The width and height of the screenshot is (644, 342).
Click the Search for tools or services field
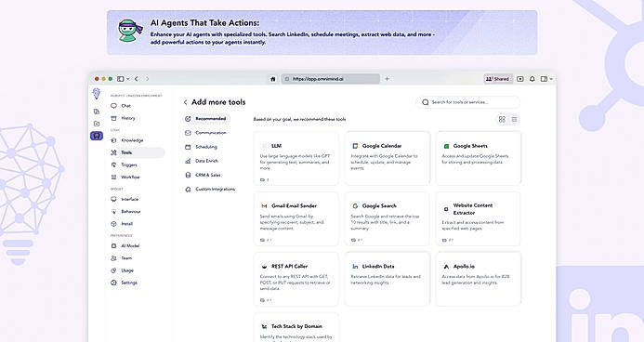tap(467, 102)
